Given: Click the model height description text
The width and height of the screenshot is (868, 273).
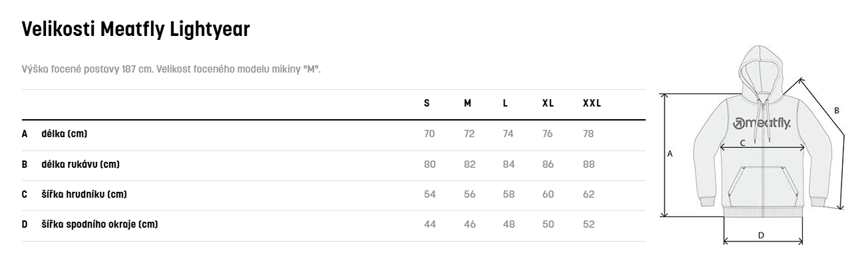Looking at the screenshot, I should point(171,69).
